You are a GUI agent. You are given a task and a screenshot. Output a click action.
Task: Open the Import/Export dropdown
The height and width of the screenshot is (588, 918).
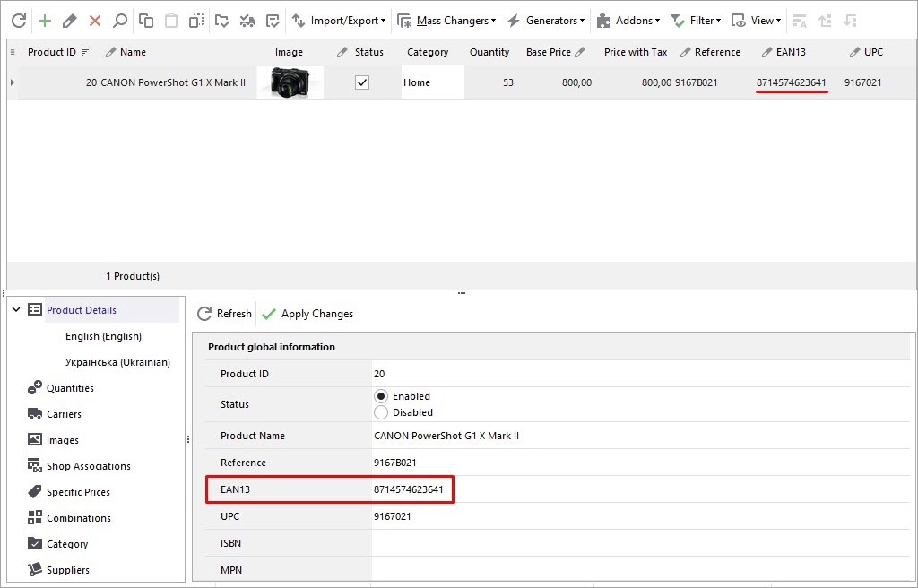point(339,21)
